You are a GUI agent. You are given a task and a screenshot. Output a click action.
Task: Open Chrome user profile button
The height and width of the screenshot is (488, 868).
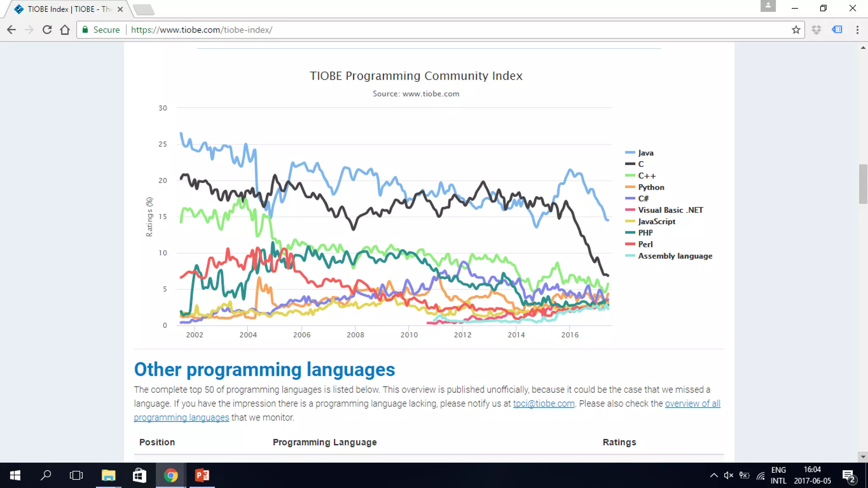tap(768, 6)
